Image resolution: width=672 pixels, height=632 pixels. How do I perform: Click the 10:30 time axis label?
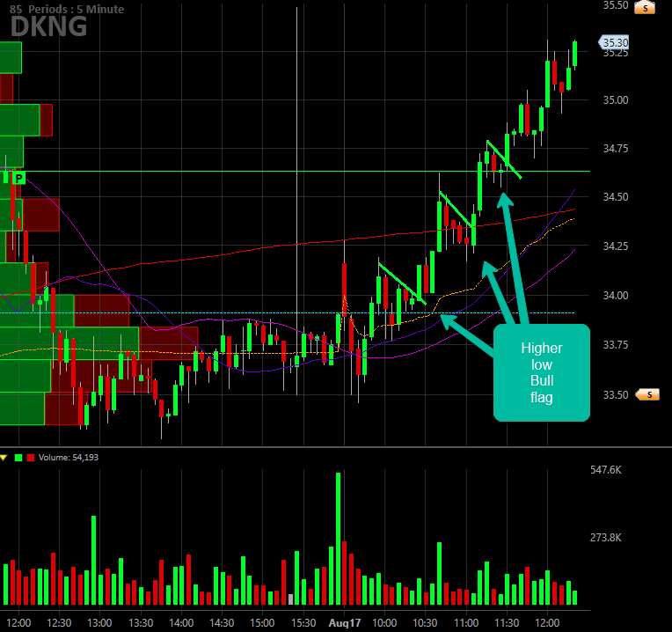pyautogui.click(x=425, y=623)
